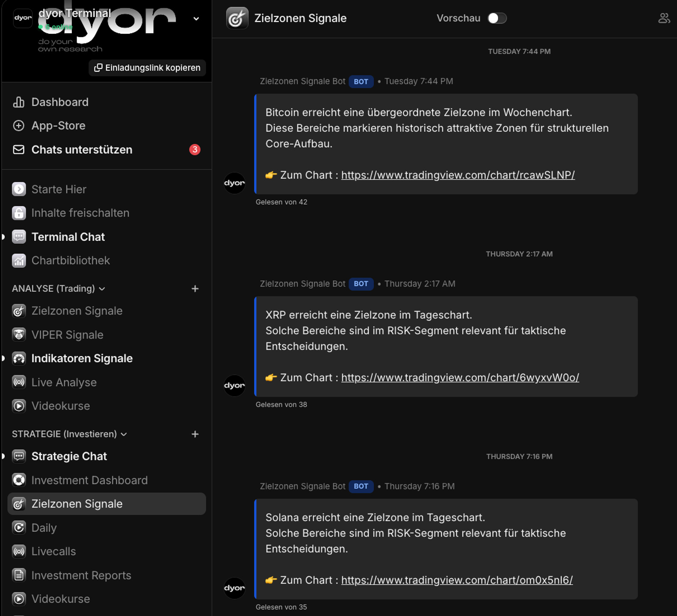677x616 pixels.
Task: Toggle the Vorschau switch
Action: 497,18
